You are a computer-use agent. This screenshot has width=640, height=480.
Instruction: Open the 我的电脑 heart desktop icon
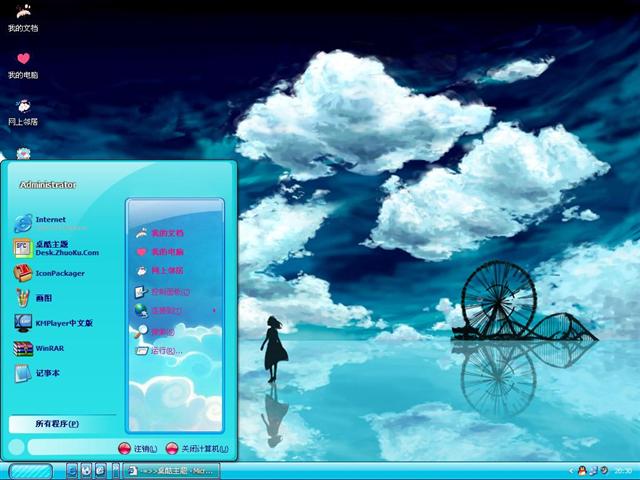point(23,65)
